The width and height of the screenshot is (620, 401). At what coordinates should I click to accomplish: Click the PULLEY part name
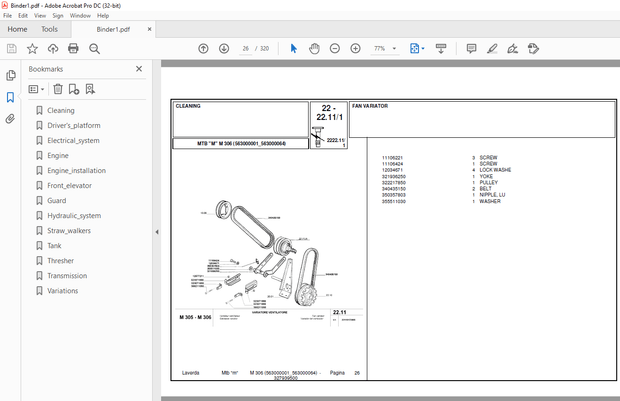pos(489,183)
